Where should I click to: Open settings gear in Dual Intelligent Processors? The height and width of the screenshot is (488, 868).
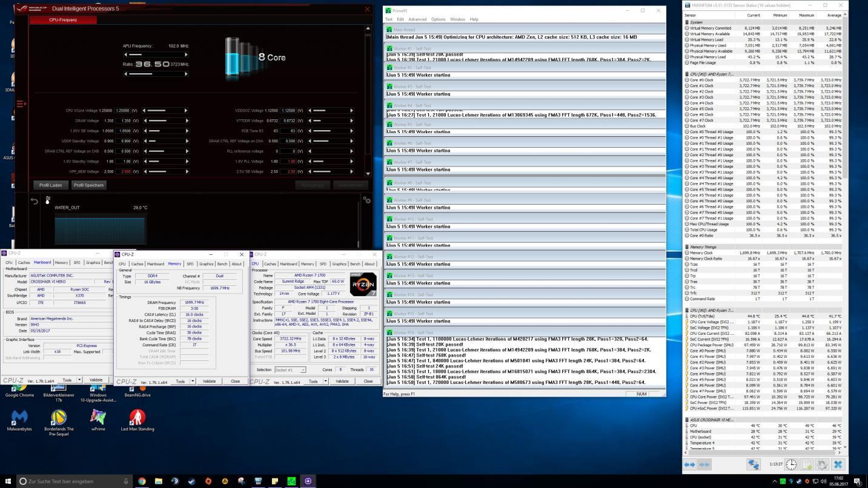366,200
